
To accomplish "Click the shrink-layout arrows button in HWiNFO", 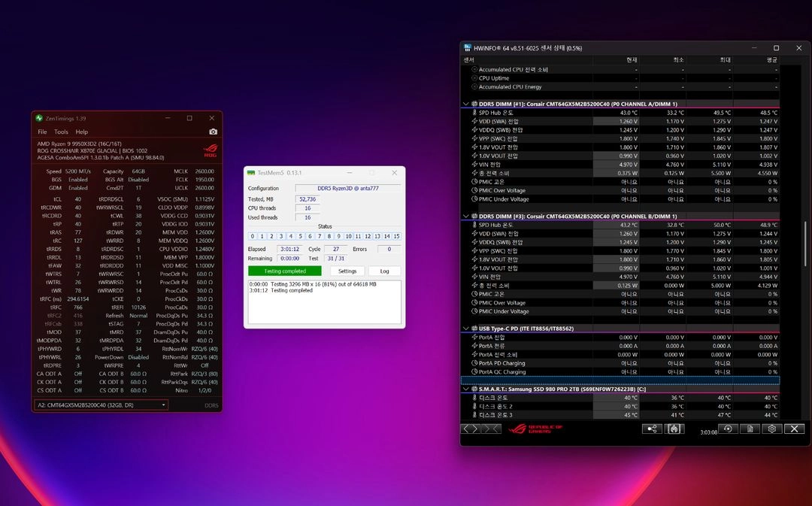I will tap(491, 429).
